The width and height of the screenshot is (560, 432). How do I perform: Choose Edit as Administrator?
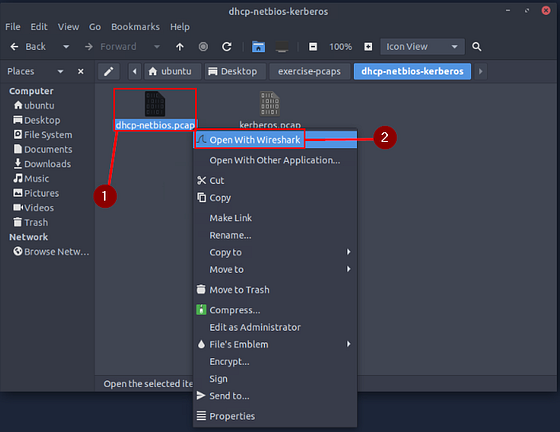[x=275, y=327]
